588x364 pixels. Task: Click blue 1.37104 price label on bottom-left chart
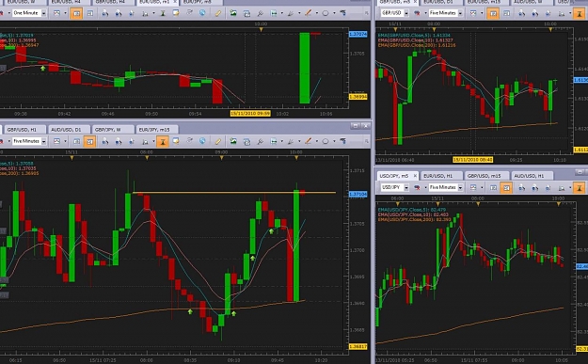pyautogui.click(x=358, y=194)
